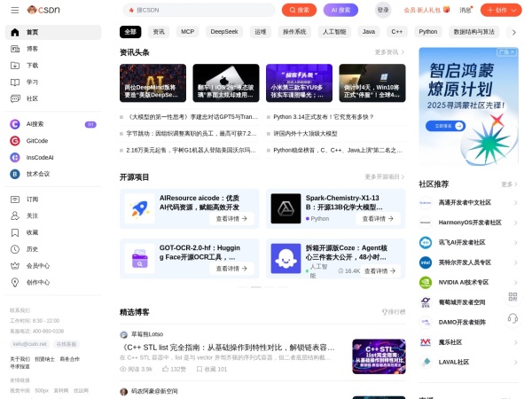Open the 排行榜 link
The image size is (532, 399).
pos(394,312)
